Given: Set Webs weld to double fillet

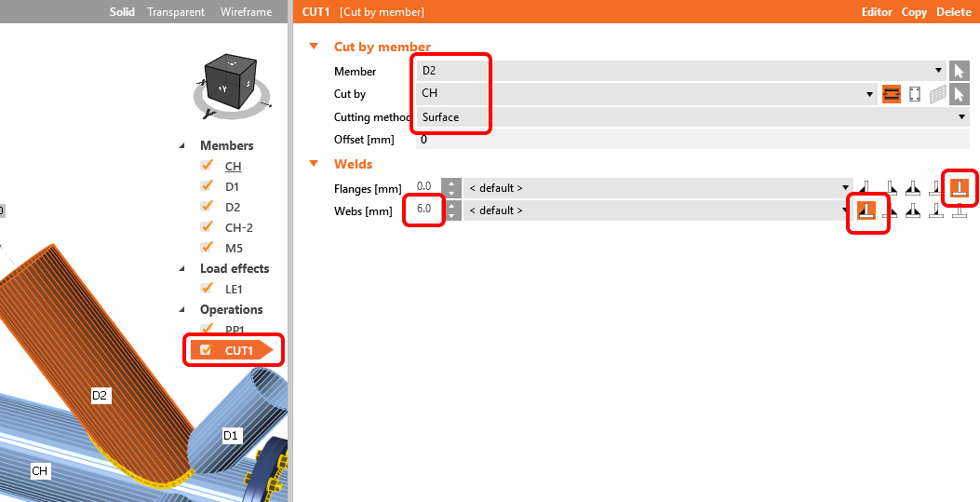Looking at the screenshot, I should tap(914, 210).
